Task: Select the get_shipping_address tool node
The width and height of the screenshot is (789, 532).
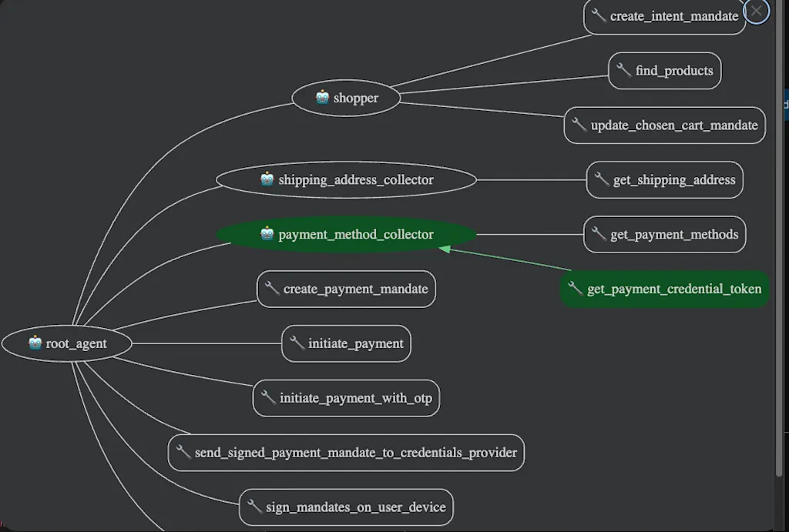Action: coord(665,179)
